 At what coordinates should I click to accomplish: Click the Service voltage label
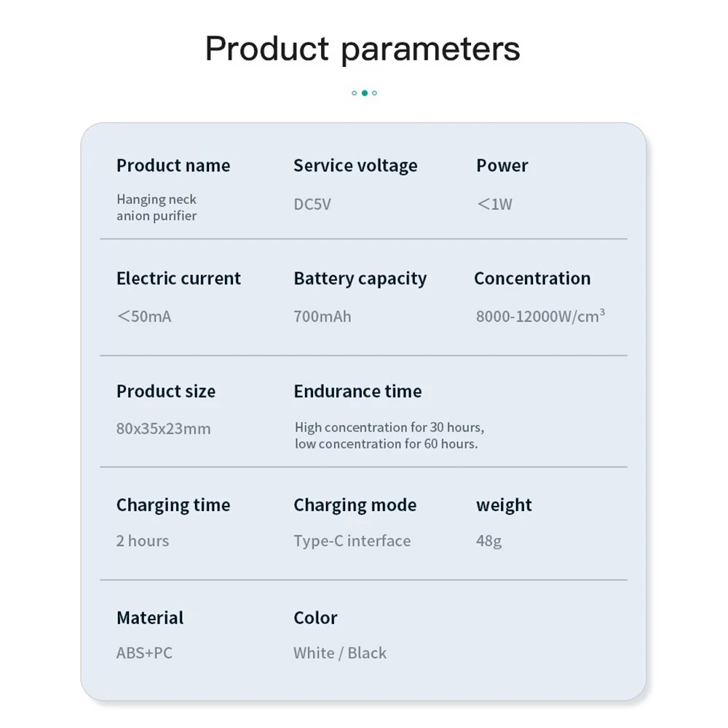355,166
